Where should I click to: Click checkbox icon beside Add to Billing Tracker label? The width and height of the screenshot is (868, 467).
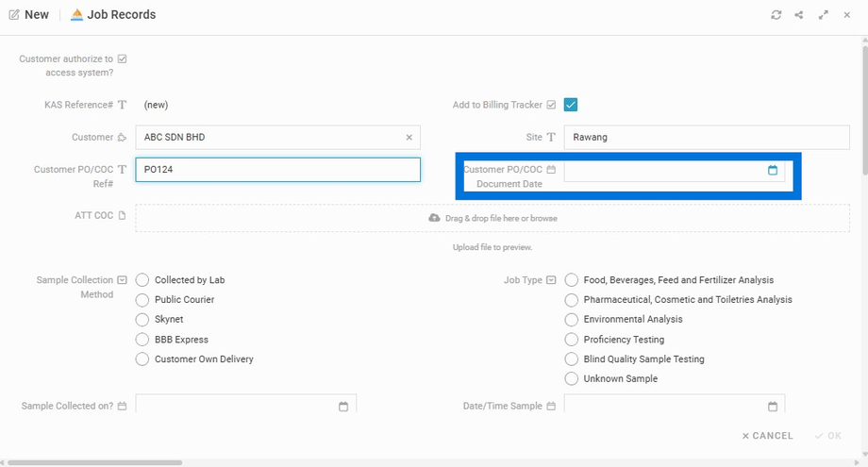pyautogui.click(x=551, y=105)
